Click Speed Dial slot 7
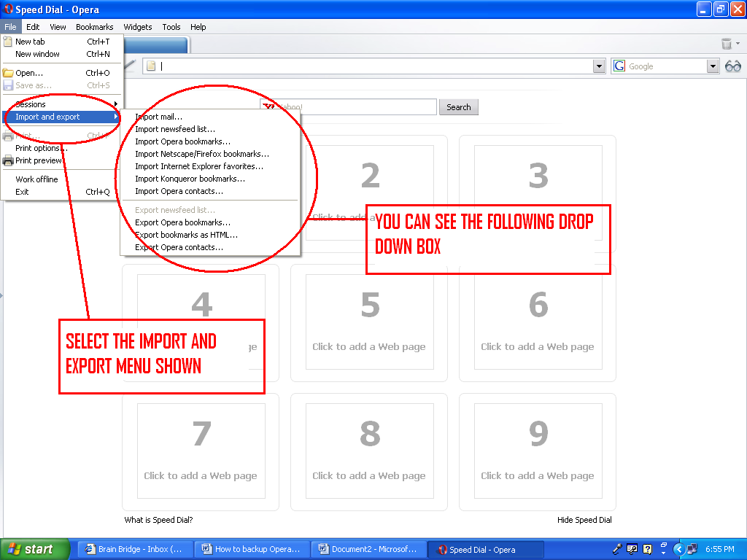 (x=201, y=451)
